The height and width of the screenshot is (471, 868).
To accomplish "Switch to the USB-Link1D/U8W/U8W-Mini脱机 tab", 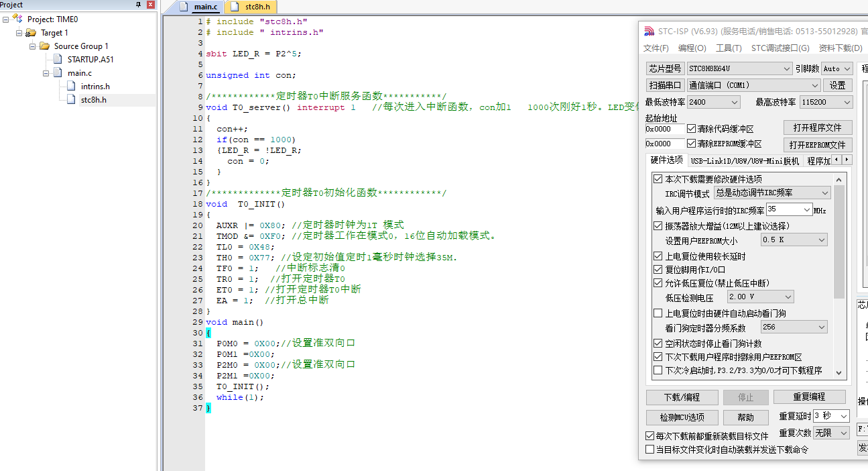I will [745, 161].
